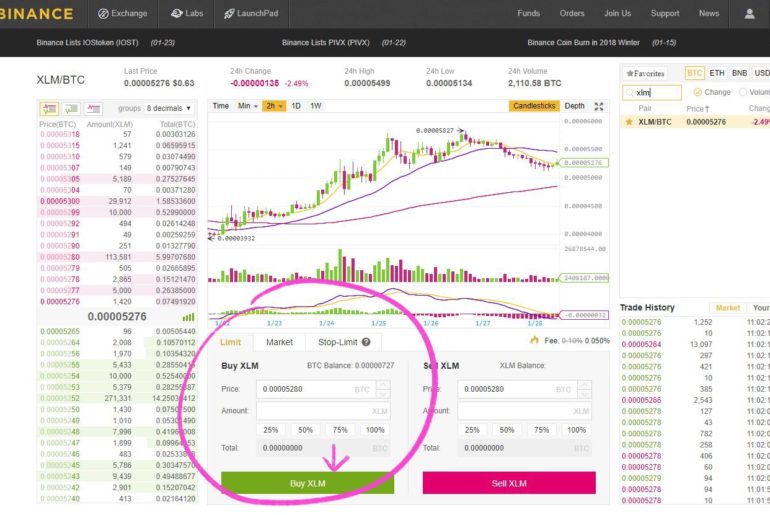Click the green bars icon beside 0.00005276
Image resolution: width=770 pixels, height=515 pixels.
[x=189, y=317]
